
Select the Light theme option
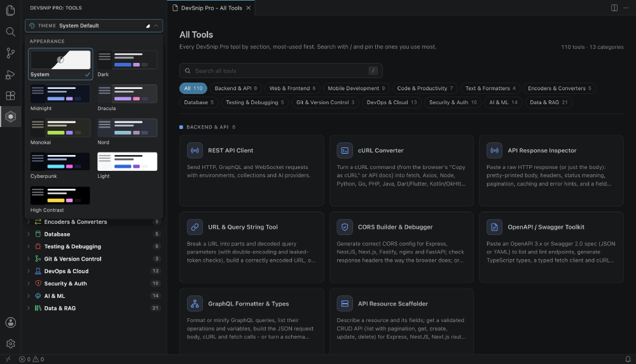point(127,165)
